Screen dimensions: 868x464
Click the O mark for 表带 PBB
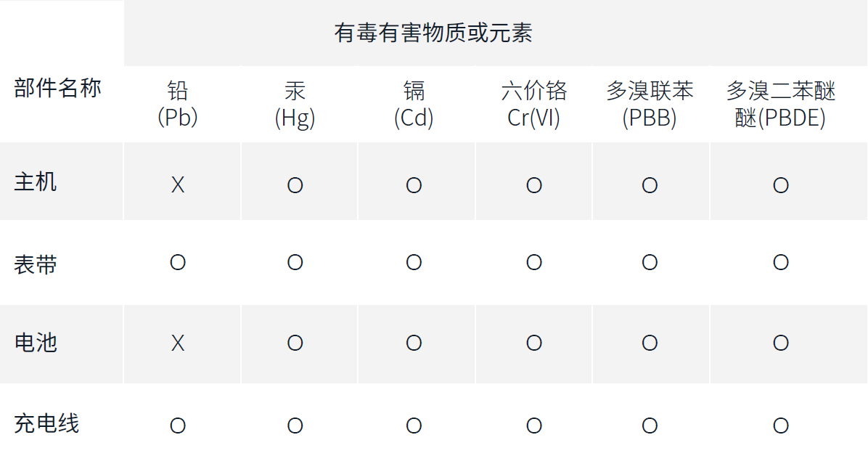pos(650,262)
